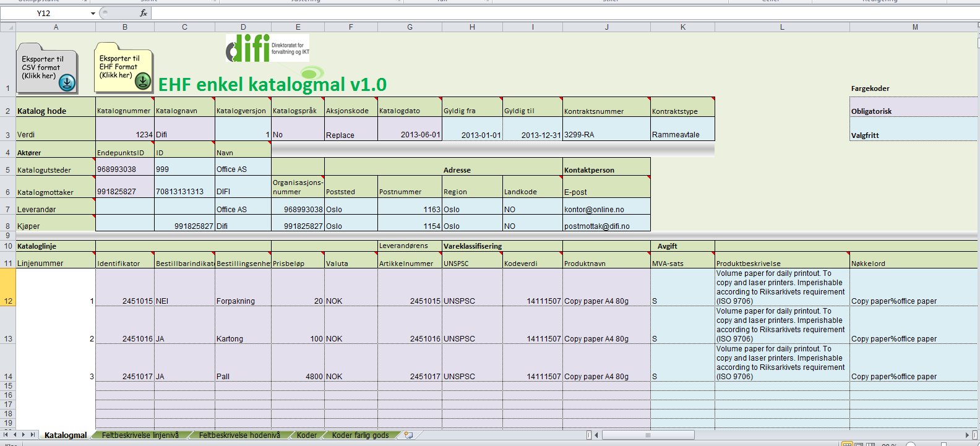The height and width of the screenshot is (446, 980).
Task: Click the fx insert function icon
Action: [x=144, y=13]
